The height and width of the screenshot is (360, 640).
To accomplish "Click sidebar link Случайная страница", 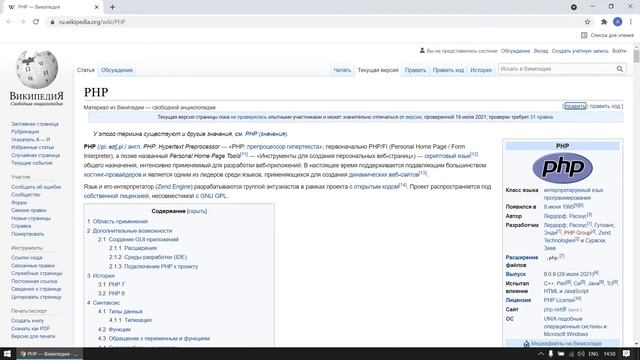I will [x=36, y=155].
